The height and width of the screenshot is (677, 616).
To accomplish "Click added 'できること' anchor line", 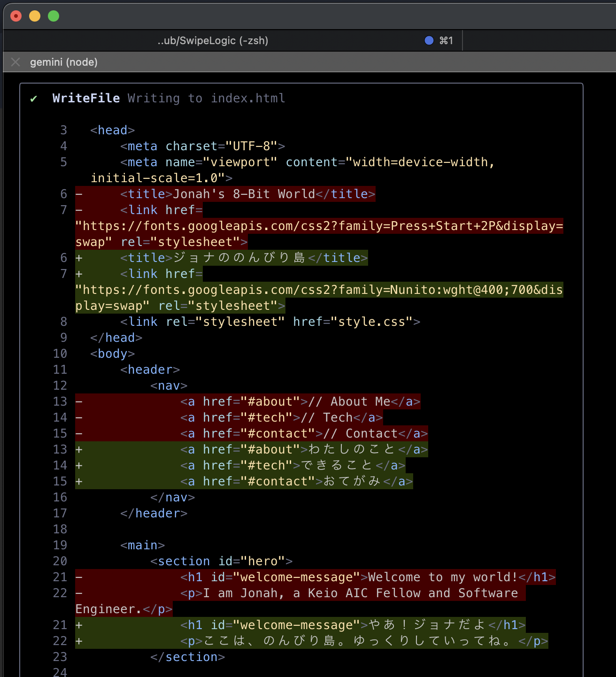I will tap(293, 465).
